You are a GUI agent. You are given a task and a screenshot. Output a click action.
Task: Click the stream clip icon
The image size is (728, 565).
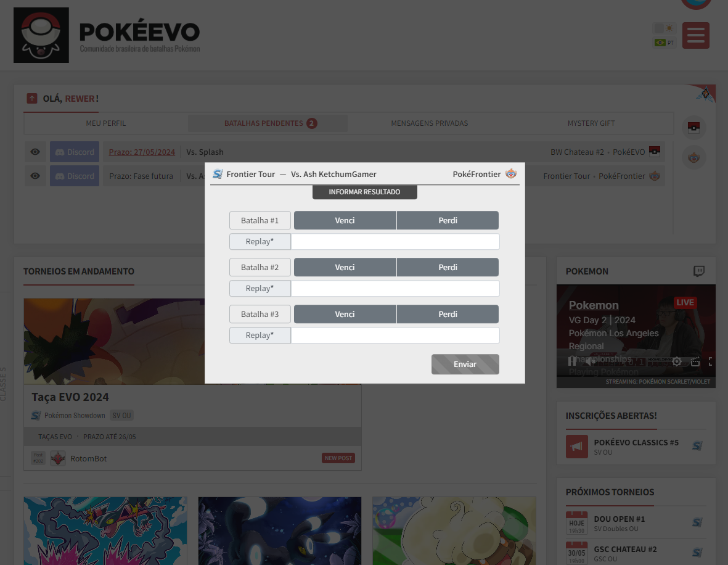[695, 361]
